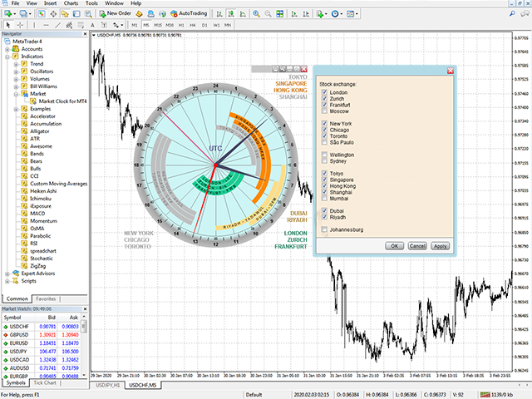Toggle the Navigator star-folder icon
Image resolution: width=532 pixels, height=399 pixels.
(65, 13)
